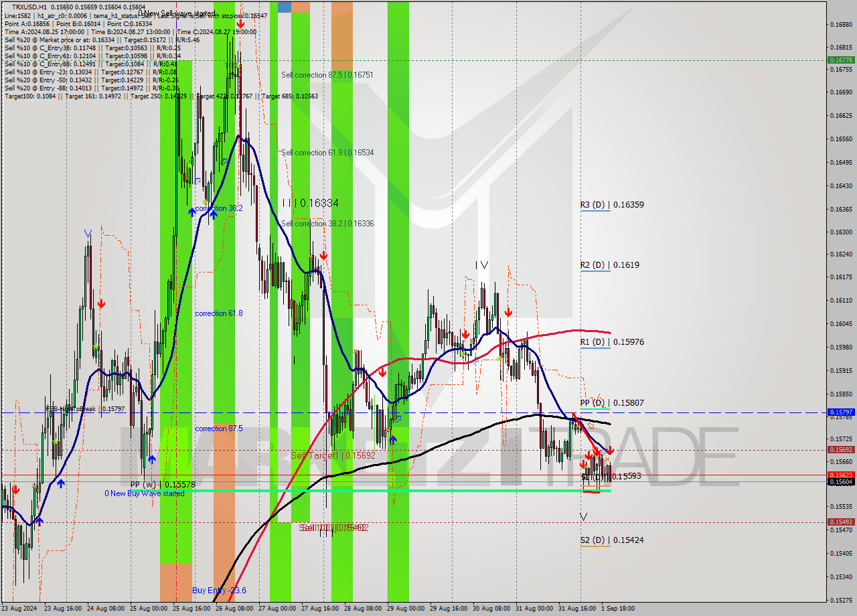The image size is (857, 616).
Task: Click the Line:1582 h1_atr_c0 status line
Action: click(x=135, y=15)
